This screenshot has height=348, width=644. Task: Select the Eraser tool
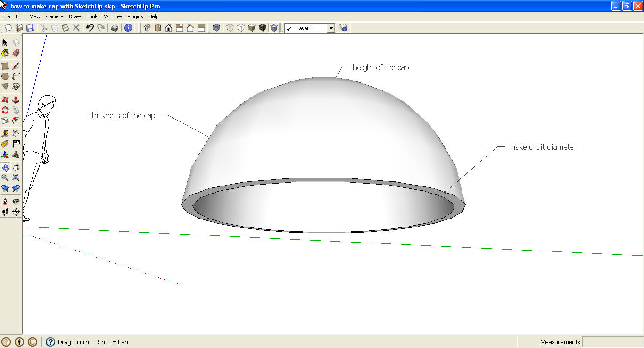point(16,52)
